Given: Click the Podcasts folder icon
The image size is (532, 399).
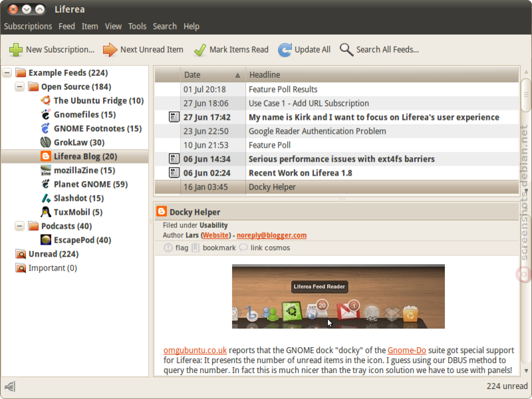Looking at the screenshot, I should coord(33,225).
